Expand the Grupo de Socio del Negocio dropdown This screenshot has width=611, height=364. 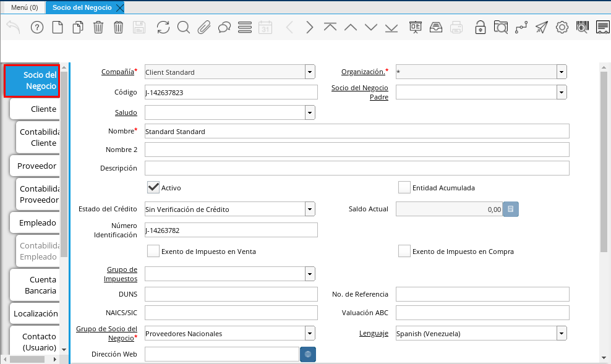309,334
